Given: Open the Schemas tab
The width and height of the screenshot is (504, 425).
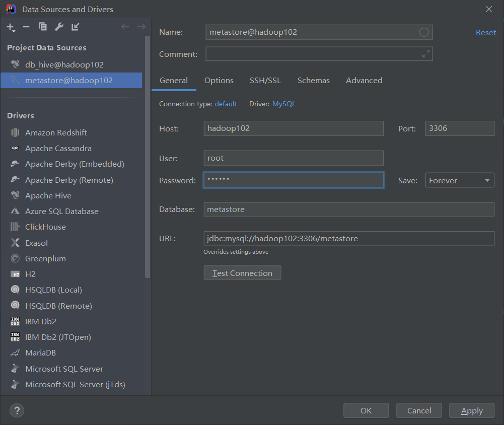Looking at the screenshot, I should point(313,81).
